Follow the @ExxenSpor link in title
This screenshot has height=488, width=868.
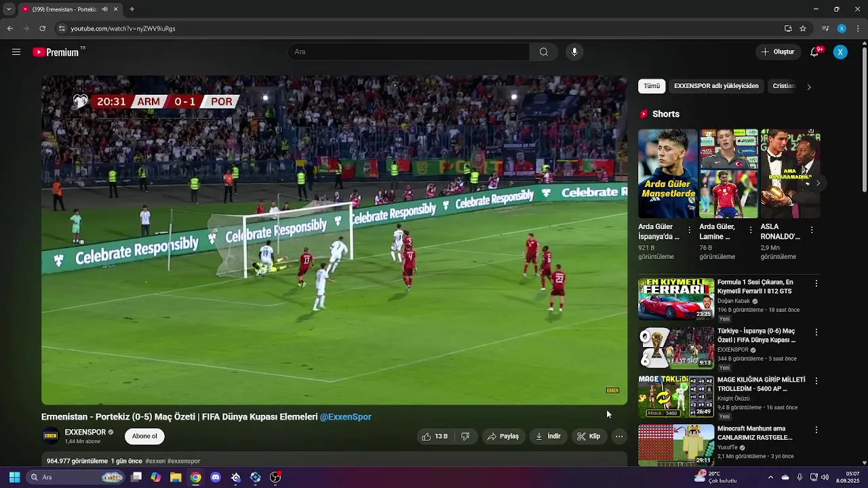(346, 417)
